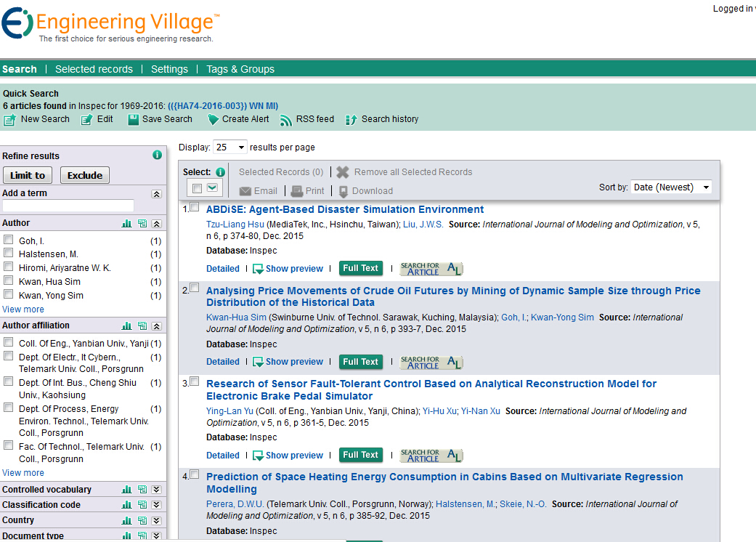Click the Refine results info icon
Image resolution: width=756 pixels, height=542 pixels.
(157, 155)
